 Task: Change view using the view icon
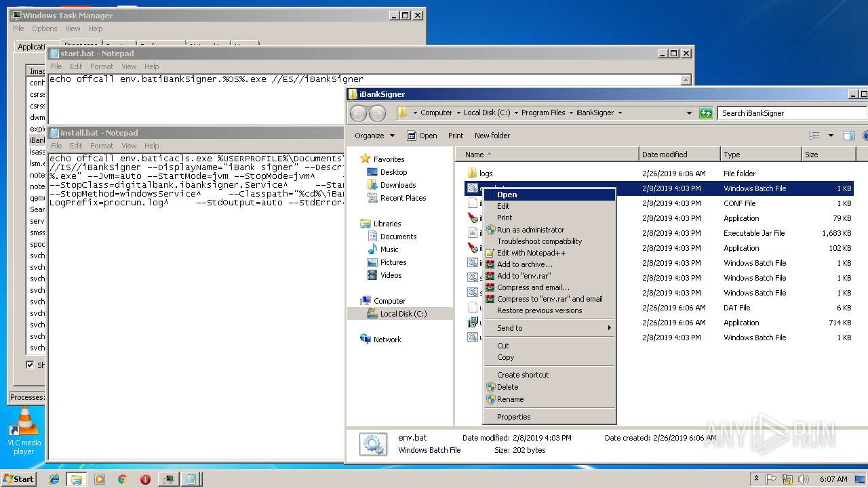click(814, 136)
